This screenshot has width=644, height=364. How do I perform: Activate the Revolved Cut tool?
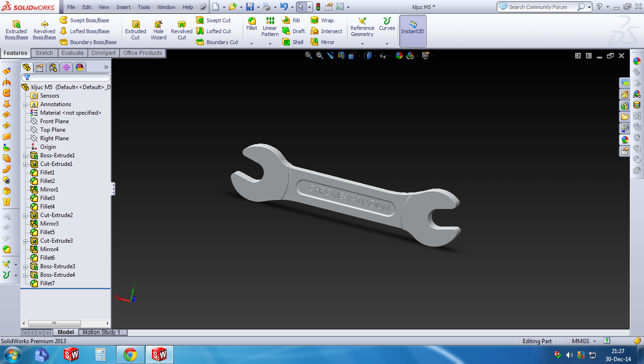click(182, 30)
